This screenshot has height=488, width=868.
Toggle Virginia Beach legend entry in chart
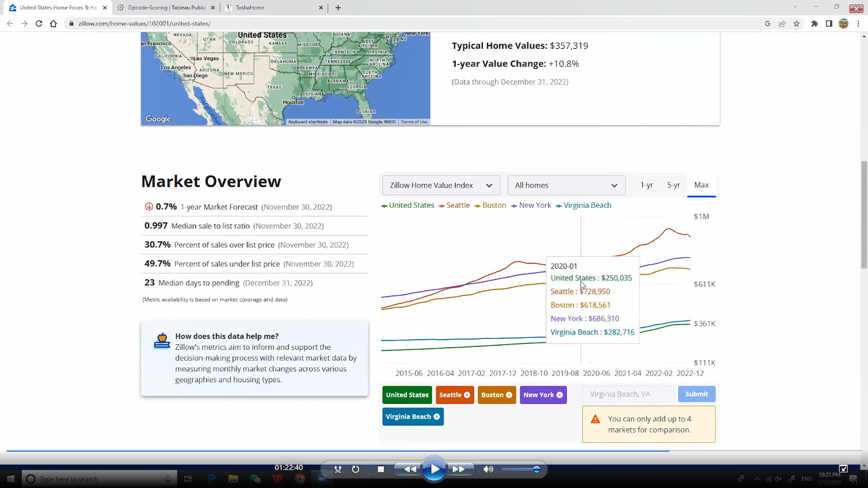coord(583,205)
